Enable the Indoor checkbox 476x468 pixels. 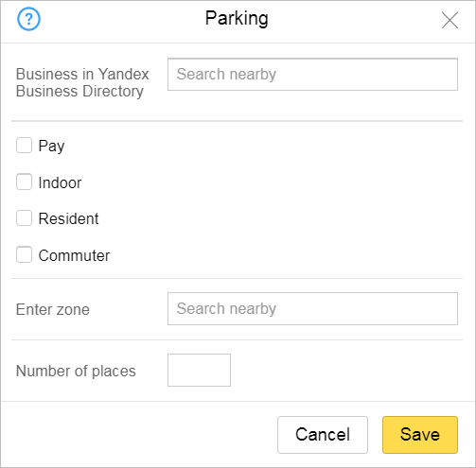(24, 182)
